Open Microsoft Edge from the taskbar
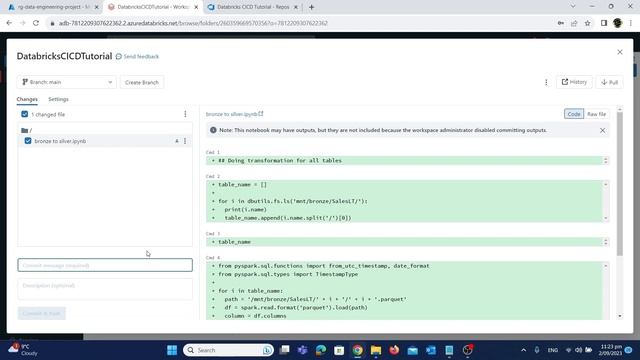Image resolution: width=640 pixels, height=360 pixels. click(x=321, y=350)
